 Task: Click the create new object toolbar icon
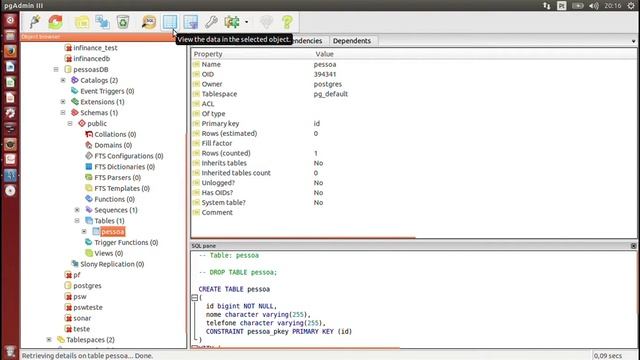[x=102, y=22]
